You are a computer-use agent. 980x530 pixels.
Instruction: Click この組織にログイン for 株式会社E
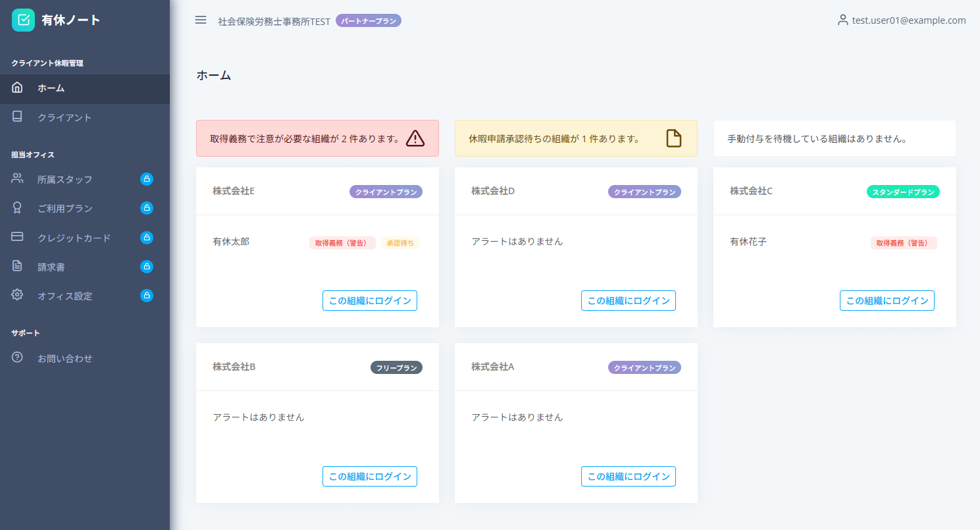[369, 300]
